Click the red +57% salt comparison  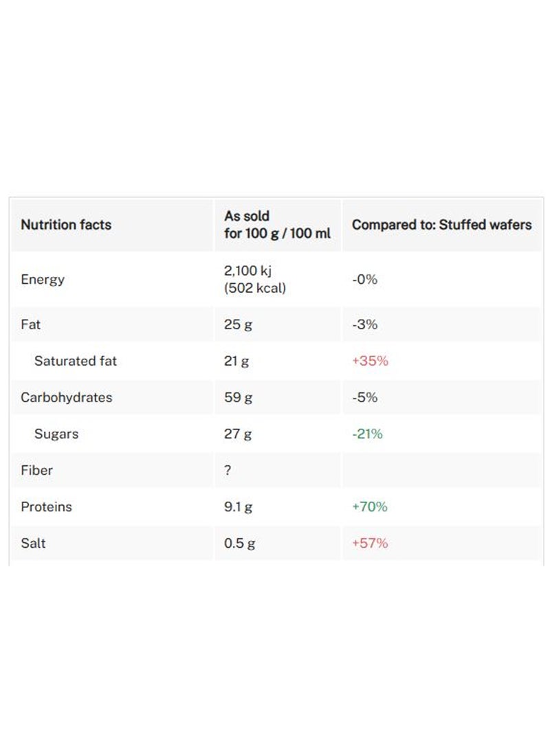click(x=370, y=543)
